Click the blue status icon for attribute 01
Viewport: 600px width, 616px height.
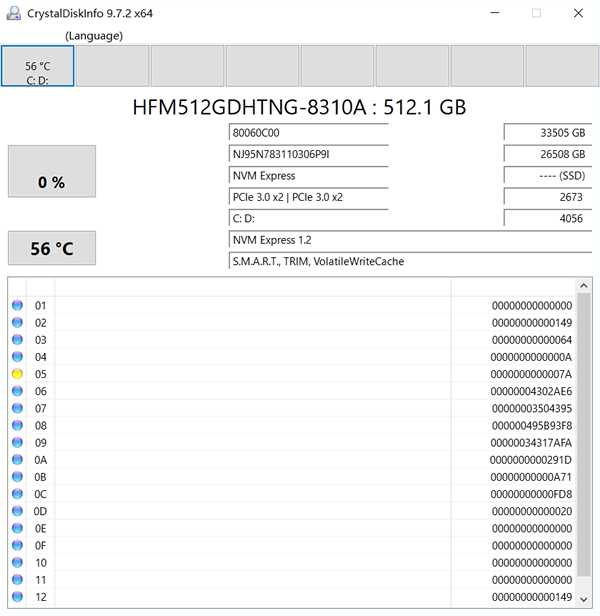click(x=17, y=305)
